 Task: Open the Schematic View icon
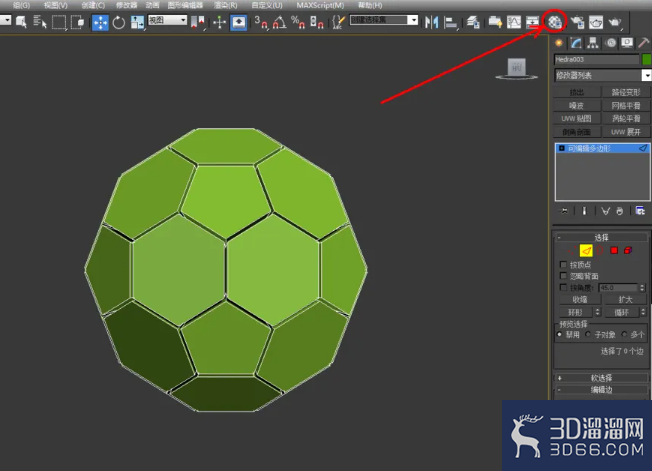pyautogui.click(x=532, y=22)
